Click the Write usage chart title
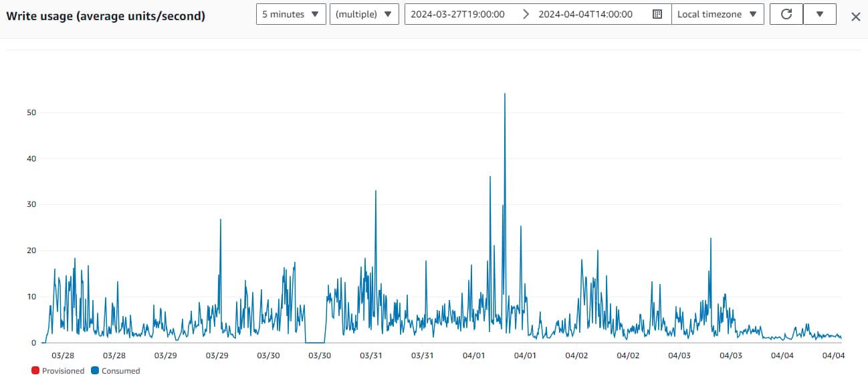Screen dimensions: 868x381 point(106,15)
